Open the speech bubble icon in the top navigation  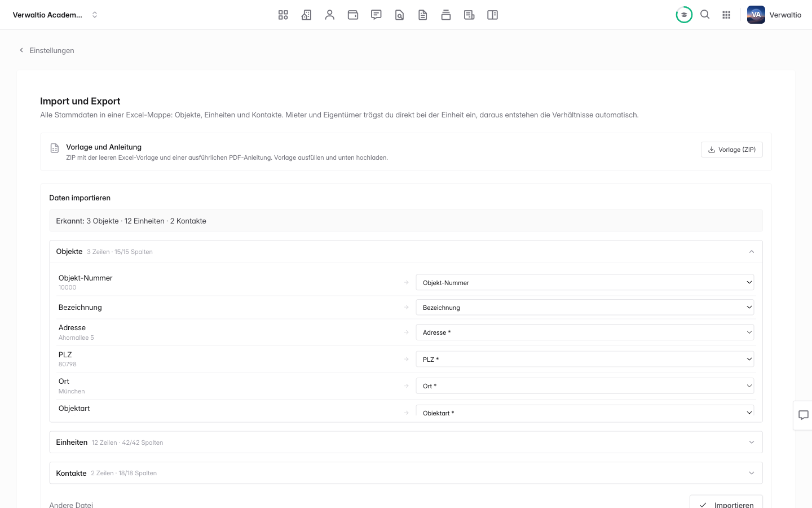click(x=376, y=15)
